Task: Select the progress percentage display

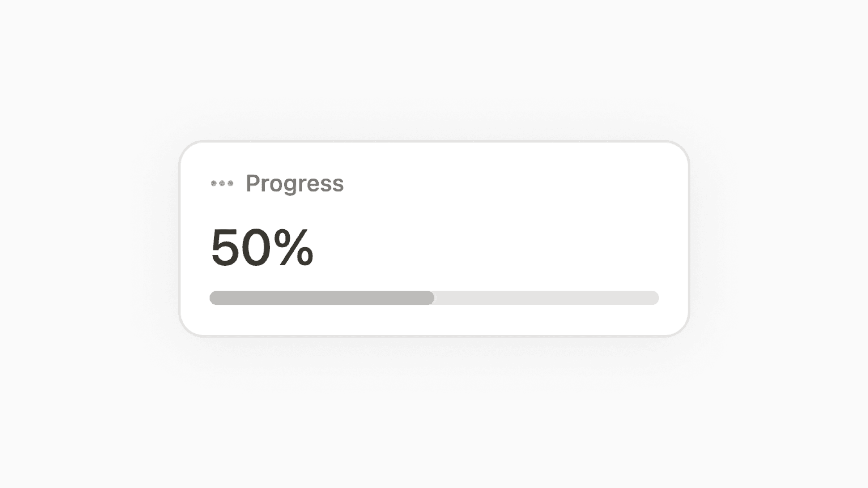Action: tap(262, 246)
